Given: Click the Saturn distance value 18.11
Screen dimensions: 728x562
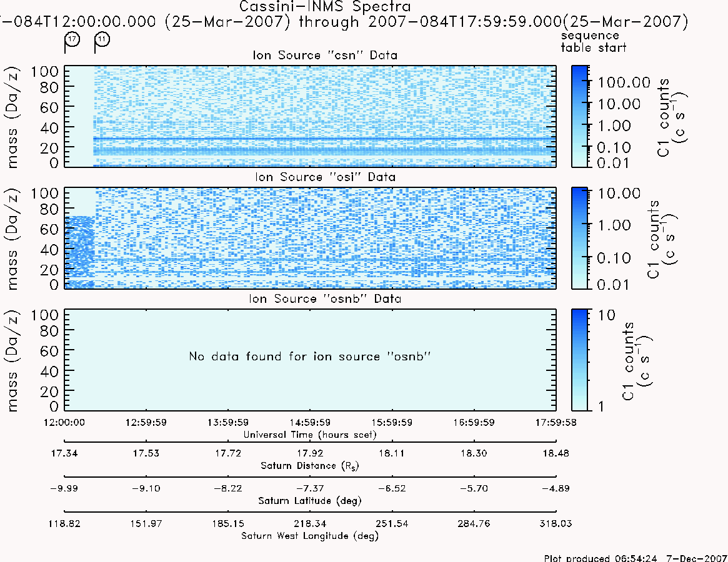Looking at the screenshot, I should [x=392, y=453].
